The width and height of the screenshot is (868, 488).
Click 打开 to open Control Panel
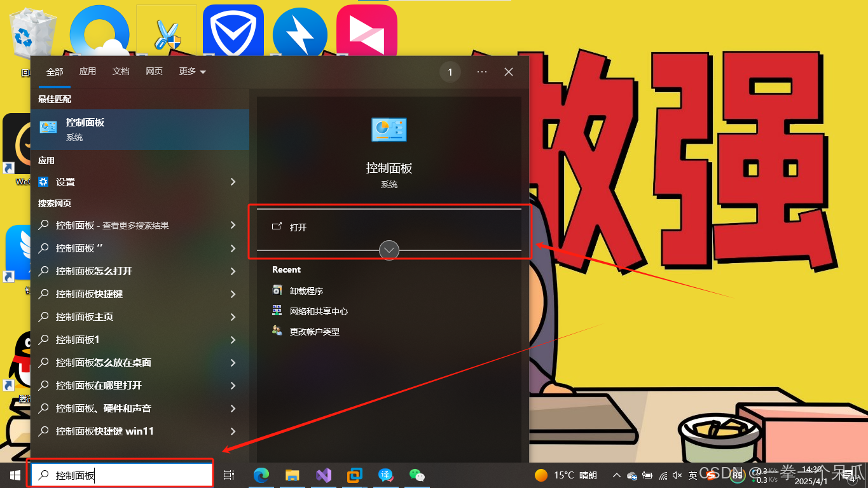pos(389,227)
